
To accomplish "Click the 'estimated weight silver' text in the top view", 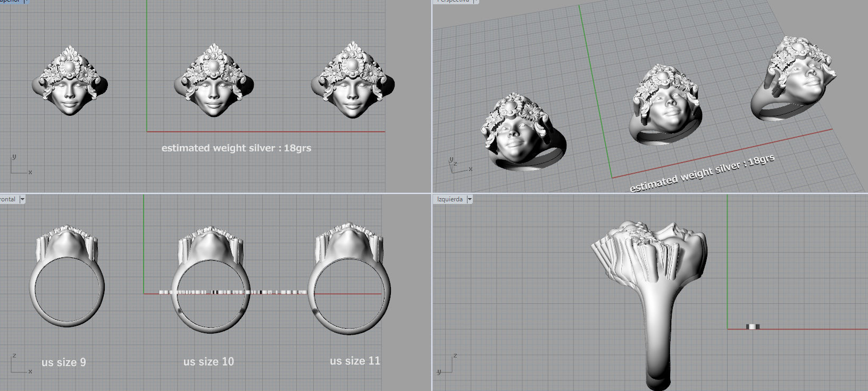I will tap(236, 148).
